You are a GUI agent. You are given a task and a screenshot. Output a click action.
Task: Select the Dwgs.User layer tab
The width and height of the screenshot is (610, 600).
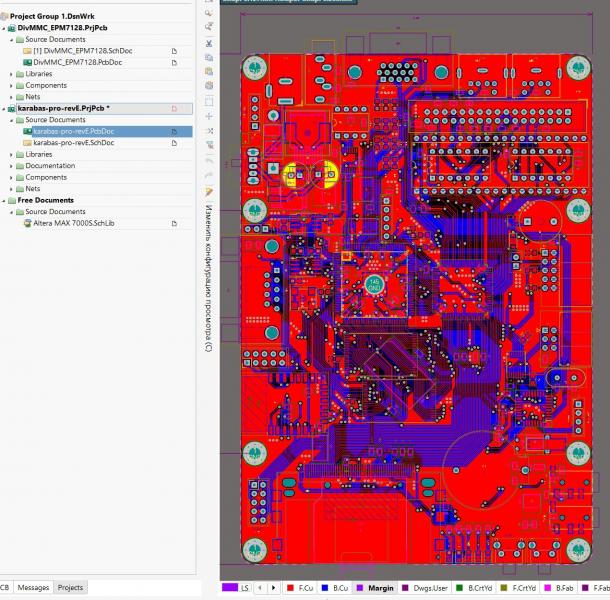click(432, 588)
